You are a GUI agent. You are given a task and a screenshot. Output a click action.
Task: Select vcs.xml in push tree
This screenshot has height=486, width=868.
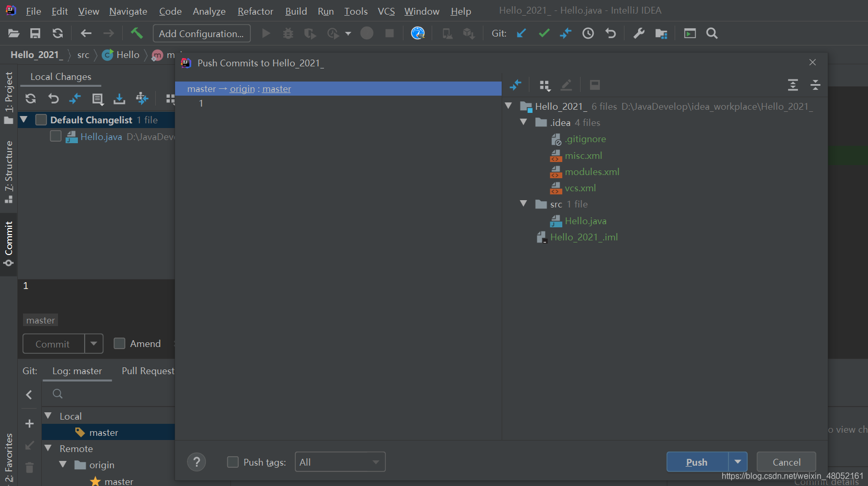click(x=580, y=188)
